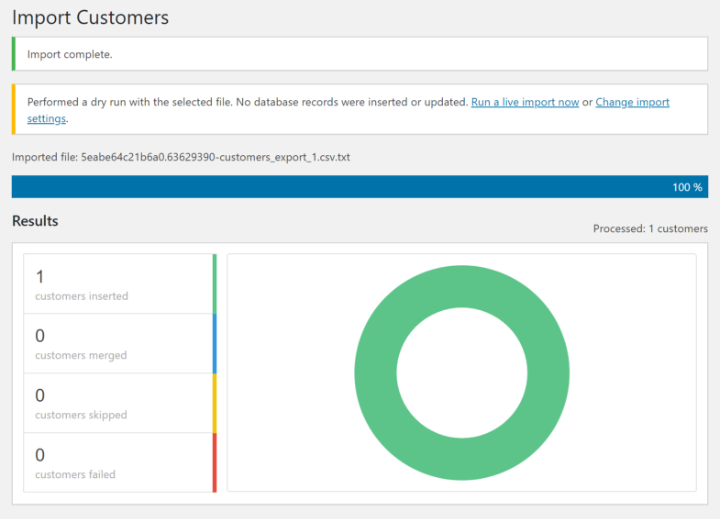Click the 'Results' section heading
Image resolution: width=720 pixels, height=519 pixels.
35,221
